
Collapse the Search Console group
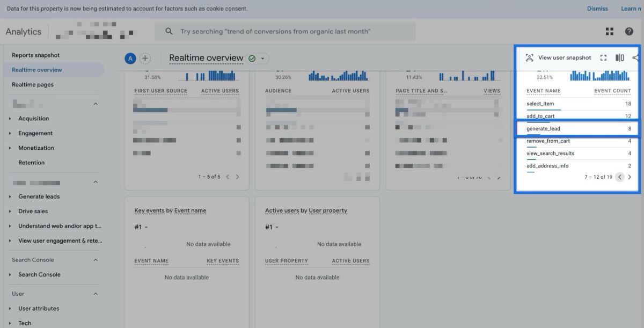tap(96, 260)
